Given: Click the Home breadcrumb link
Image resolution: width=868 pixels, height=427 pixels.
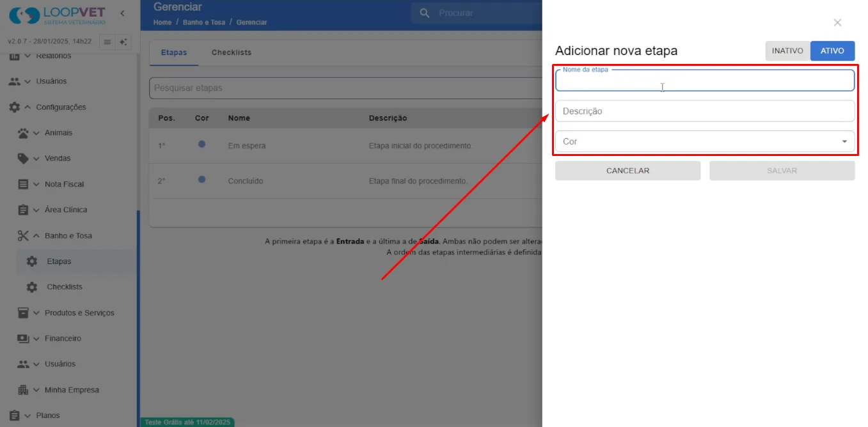Looking at the screenshot, I should (x=162, y=22).
